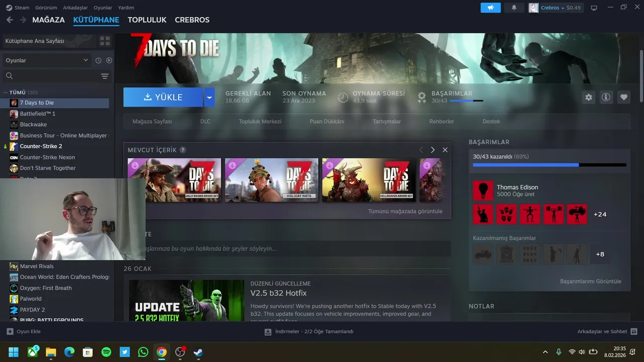Viewport: 644px width, 362px height.
Task: Click the library search magnifier icon
Action: (9, 76)
